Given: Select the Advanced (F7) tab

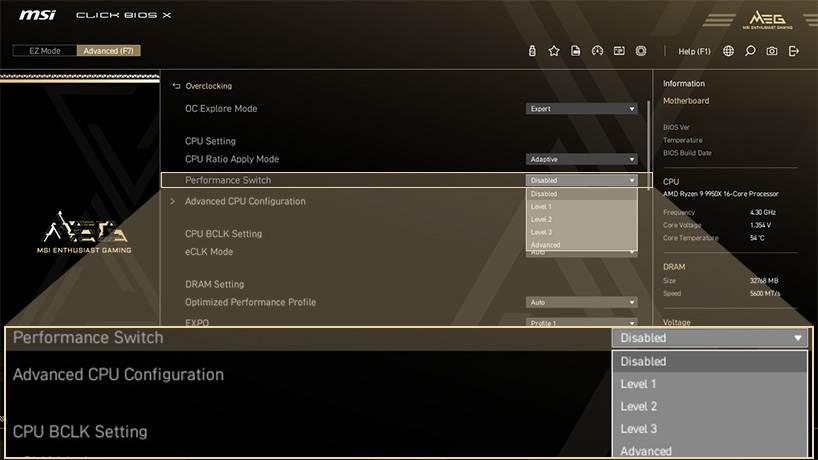Looking at the screenshot, I should tap(108, 51).
